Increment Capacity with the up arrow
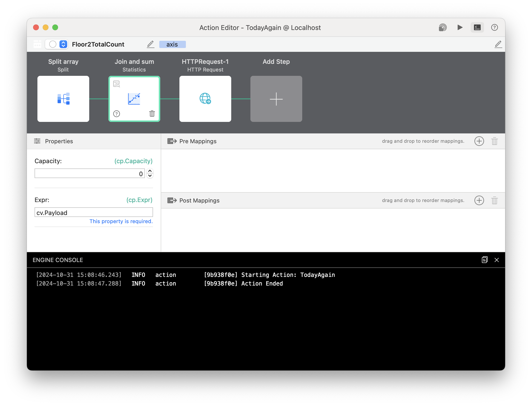This screenshot has width=532, height=406. (x=150, y=171)
